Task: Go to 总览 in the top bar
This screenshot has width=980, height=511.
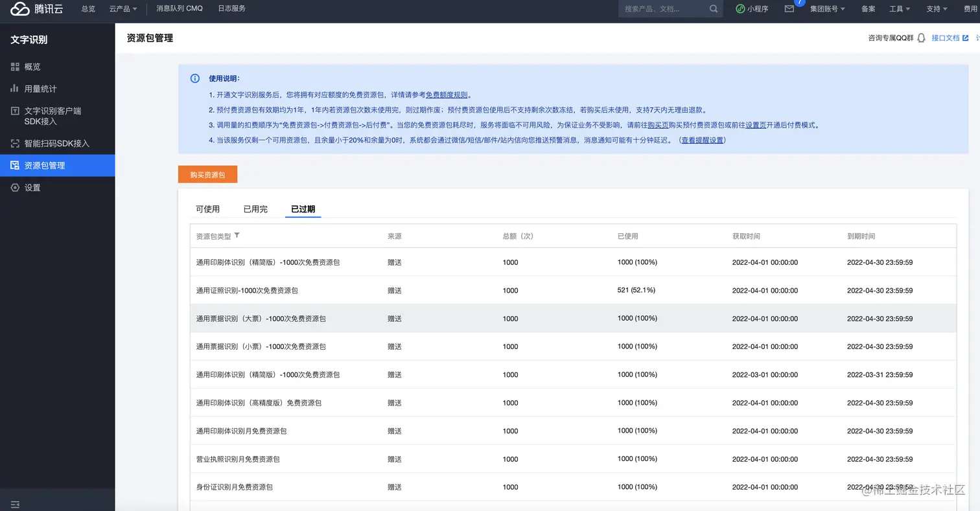Action: [x=88, y=9]
